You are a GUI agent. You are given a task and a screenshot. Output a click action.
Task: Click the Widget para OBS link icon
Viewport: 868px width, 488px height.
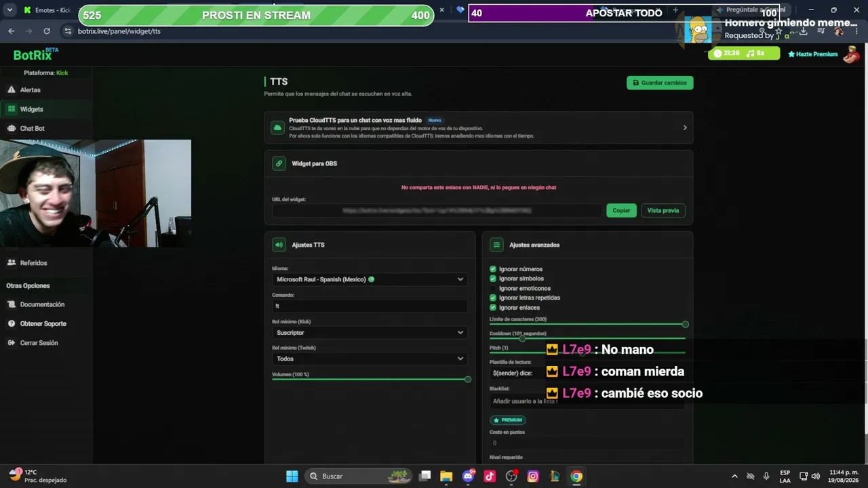tap(279, 163)
